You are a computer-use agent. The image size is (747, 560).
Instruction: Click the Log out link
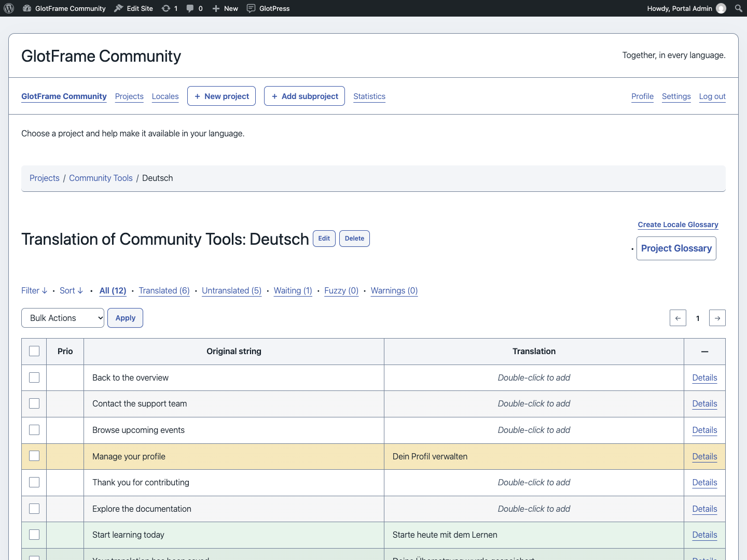click(x=712, y=96)
